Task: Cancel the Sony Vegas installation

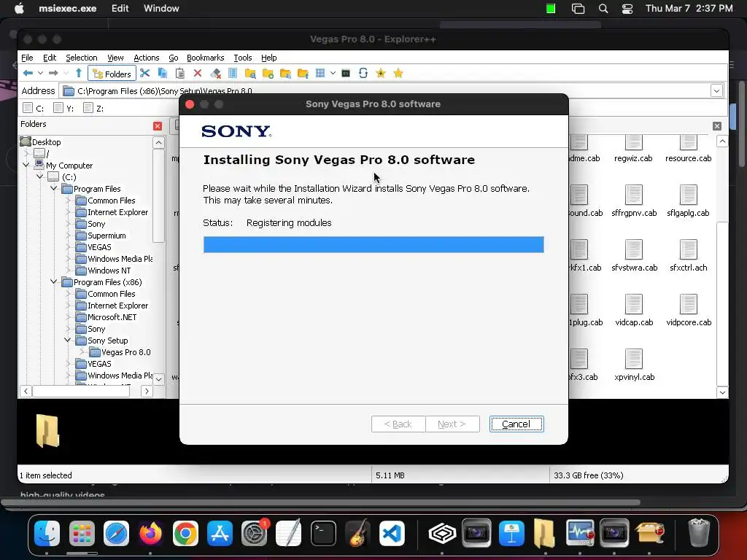Action: click(516, 424)
